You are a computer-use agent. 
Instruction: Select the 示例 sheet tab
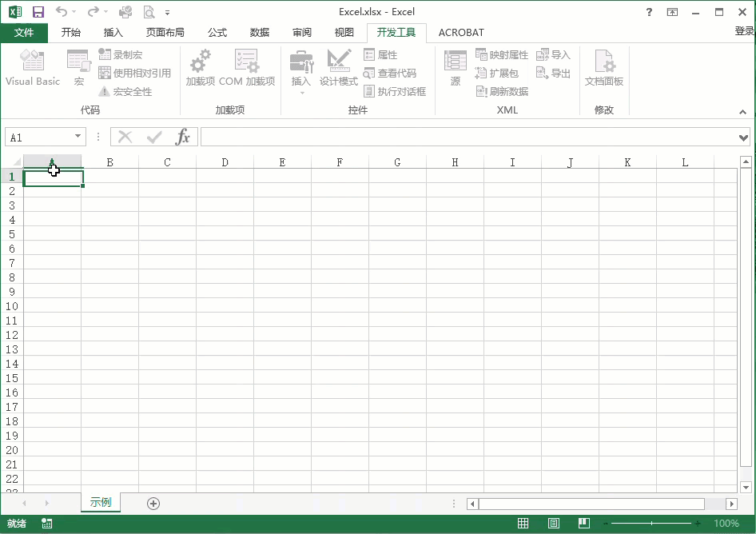pyautogui.click(x=100, y=502)
